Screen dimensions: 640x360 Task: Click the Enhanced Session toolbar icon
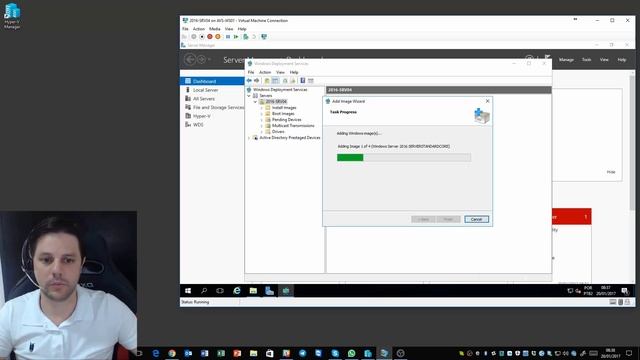pyautogui.click(x=264, y=37)
